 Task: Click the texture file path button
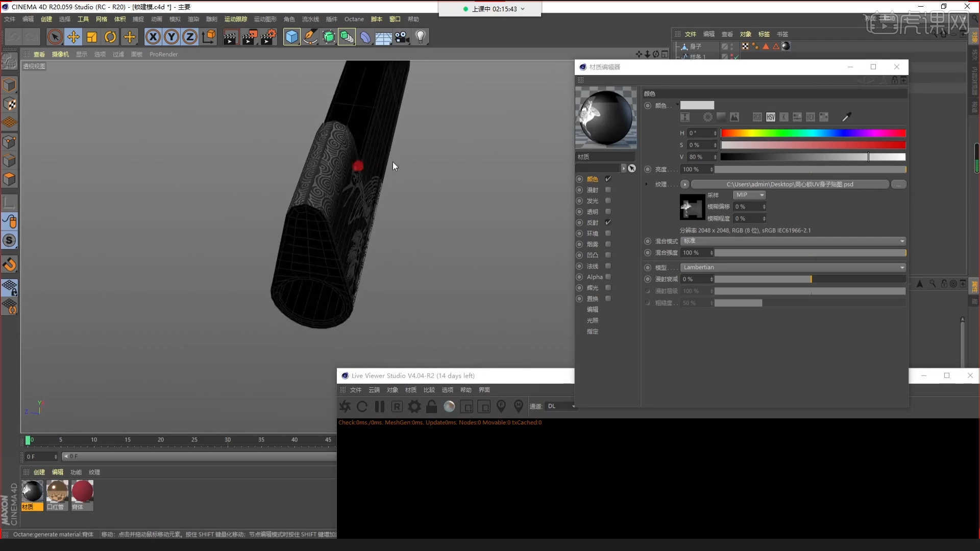[x=790, y=184]
